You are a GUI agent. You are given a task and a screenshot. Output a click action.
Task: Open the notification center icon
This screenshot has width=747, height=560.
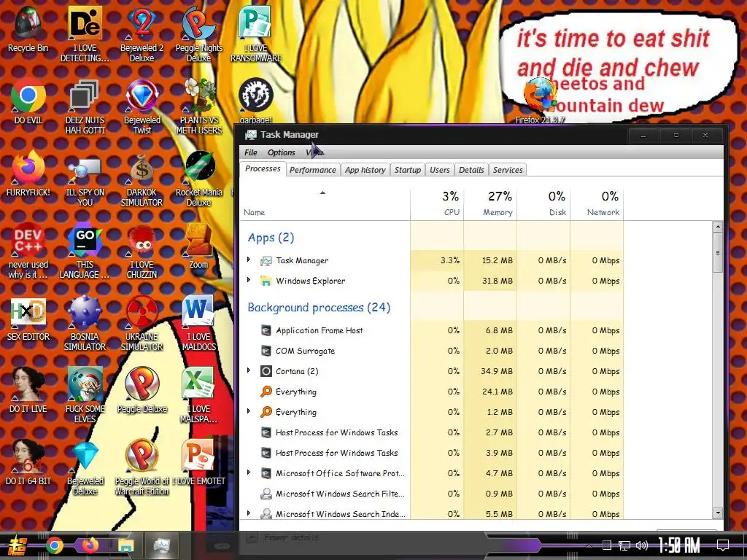(723, 545)
